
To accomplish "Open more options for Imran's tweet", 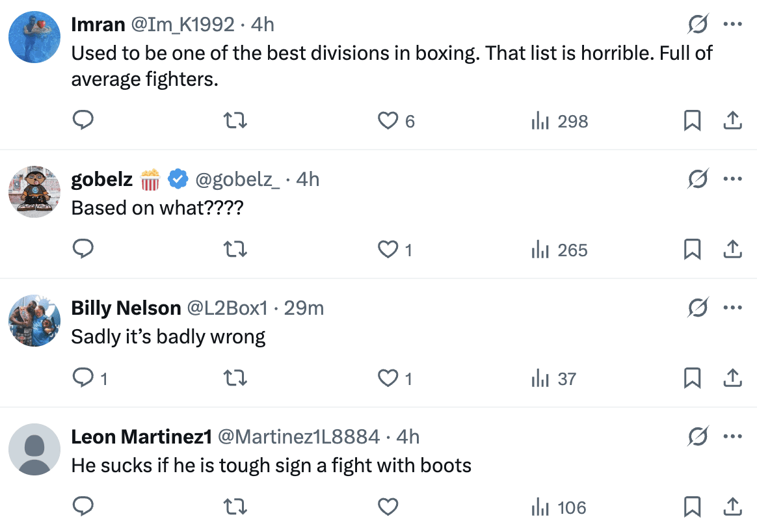I will (x=732, y=25).
